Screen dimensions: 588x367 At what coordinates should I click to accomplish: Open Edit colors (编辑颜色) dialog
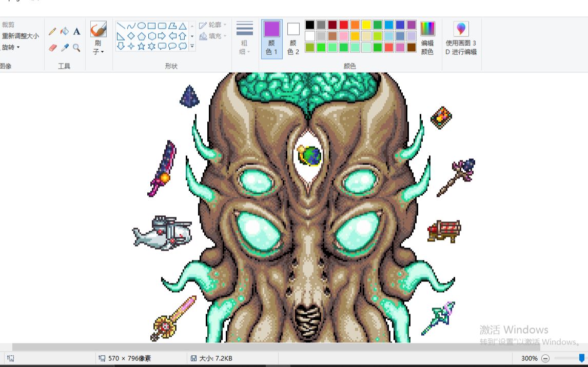click(427, 38)
